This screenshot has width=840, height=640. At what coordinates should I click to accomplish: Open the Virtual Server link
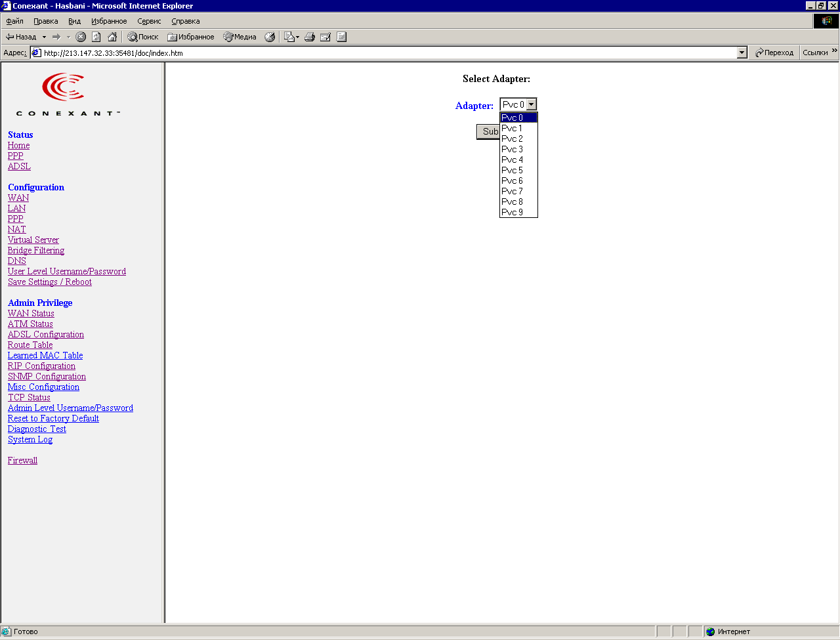pos(33,240)
